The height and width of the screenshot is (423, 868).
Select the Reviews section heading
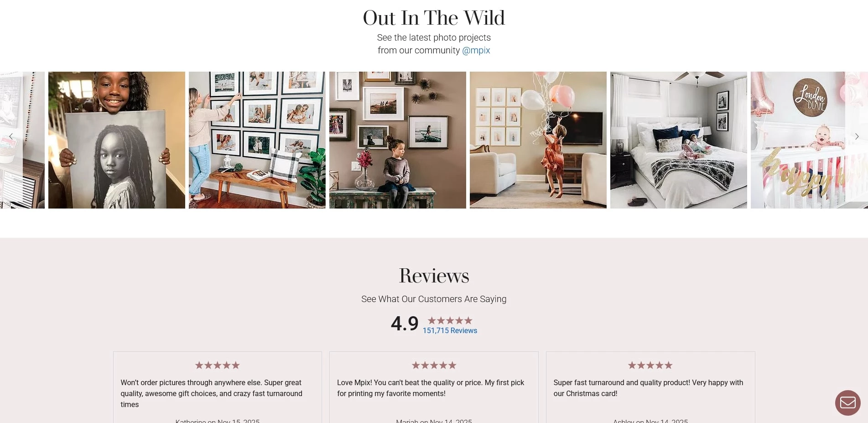click(x=434, y=276)
